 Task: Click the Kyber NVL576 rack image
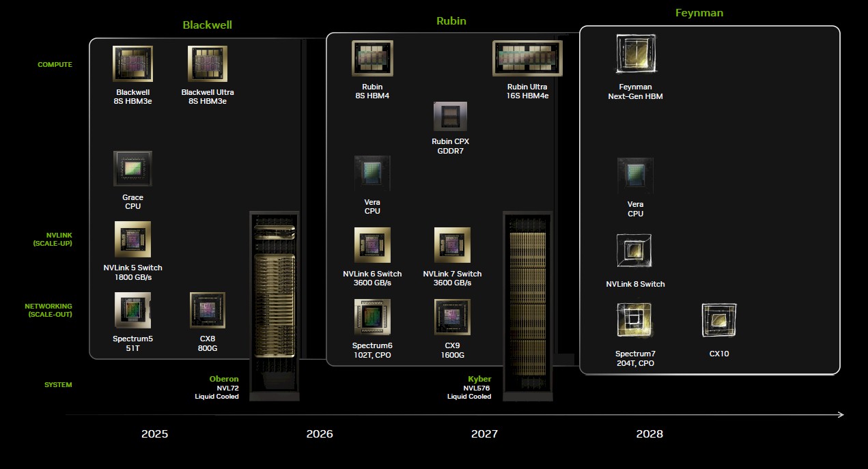pyautogui.click(x=528, y=305)
